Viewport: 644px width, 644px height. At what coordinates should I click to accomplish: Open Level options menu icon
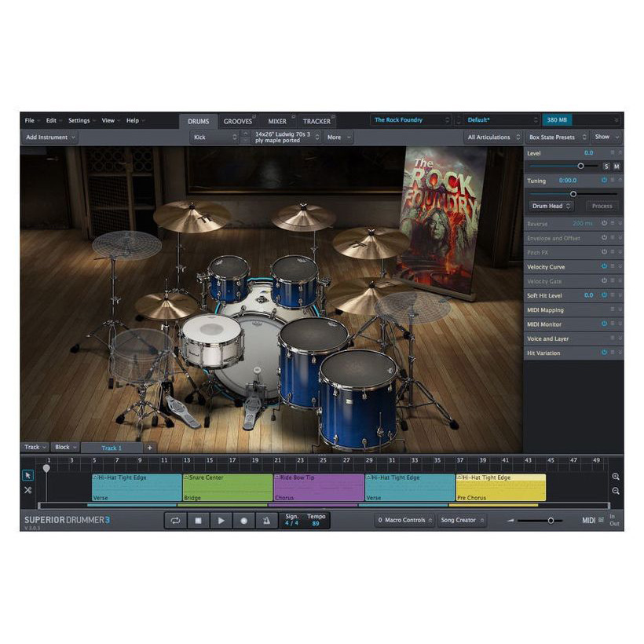pos(612,153)
